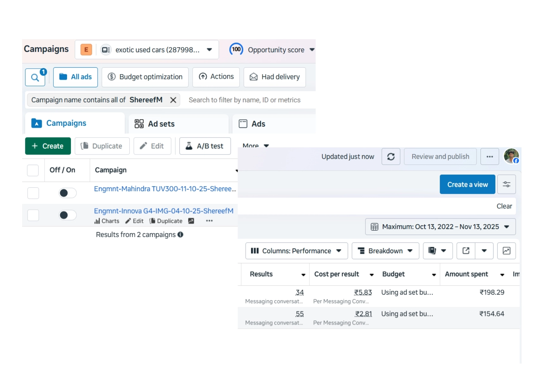Click the green Create button
The image size is (553, 392).
click(x=48, y=146)
